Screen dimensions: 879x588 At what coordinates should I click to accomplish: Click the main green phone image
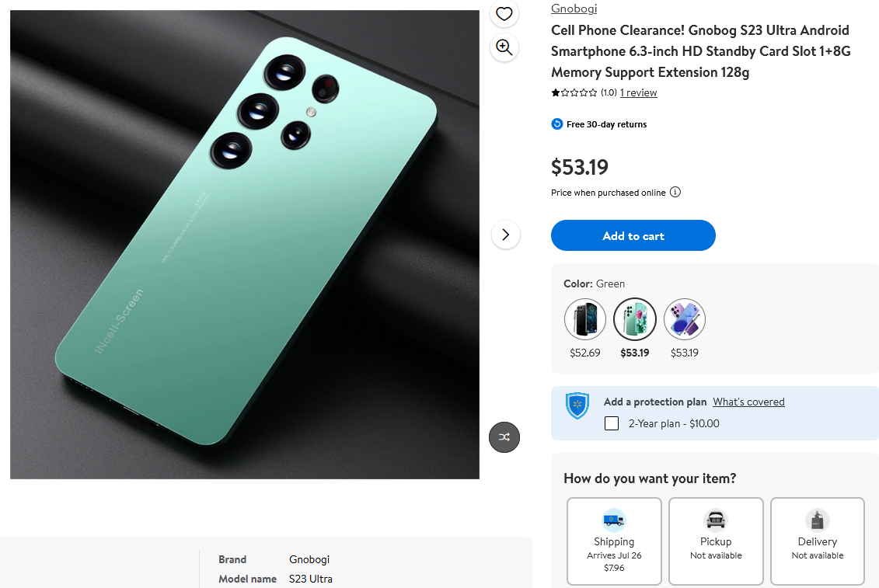[x=245, y=245]
